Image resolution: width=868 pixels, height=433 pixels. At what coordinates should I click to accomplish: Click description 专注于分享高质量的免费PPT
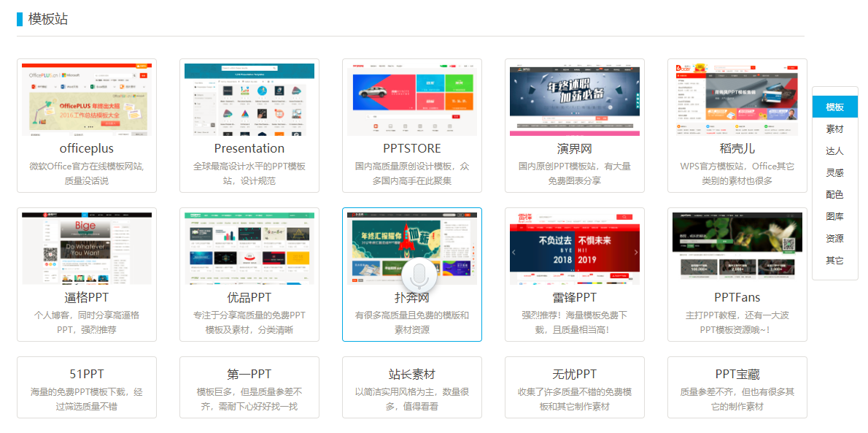(249, 323)
